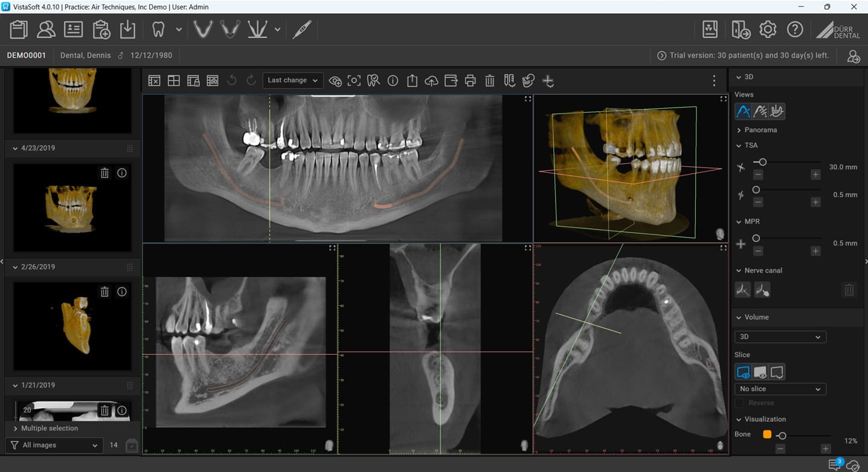Image resolution: width=868 pixels, height=472 pixels.
Task: Click the info icon on the 2/26/2019 thumbnail
Action: pos(121,292)
